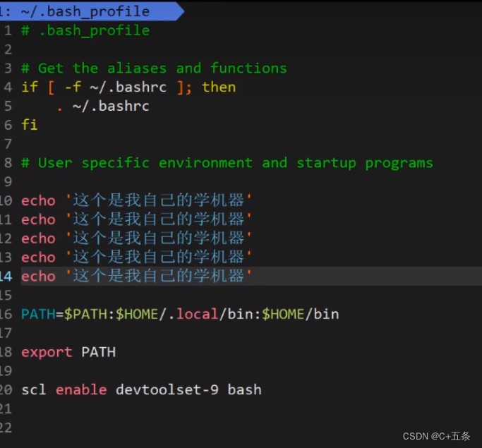Click the echo command on line 13

[x=38, y=258]
